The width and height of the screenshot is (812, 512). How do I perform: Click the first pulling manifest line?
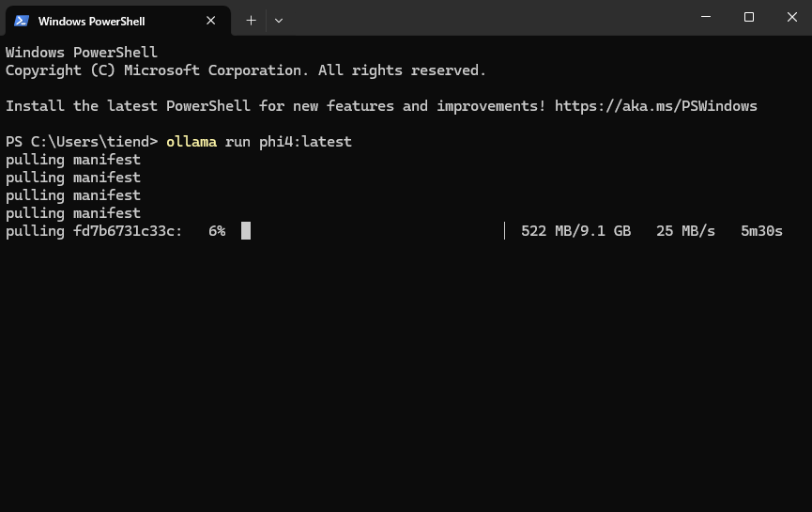tap(73, 160)
